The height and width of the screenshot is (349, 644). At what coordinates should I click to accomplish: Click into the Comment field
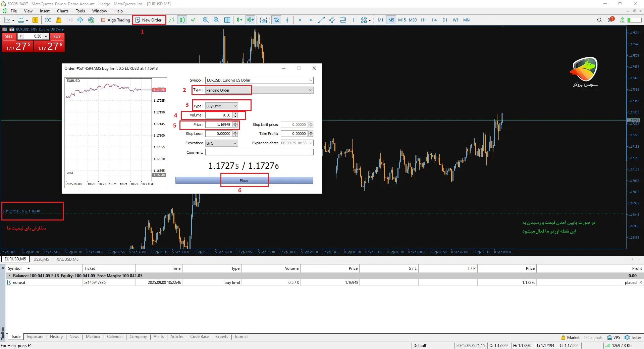(259, 152)
